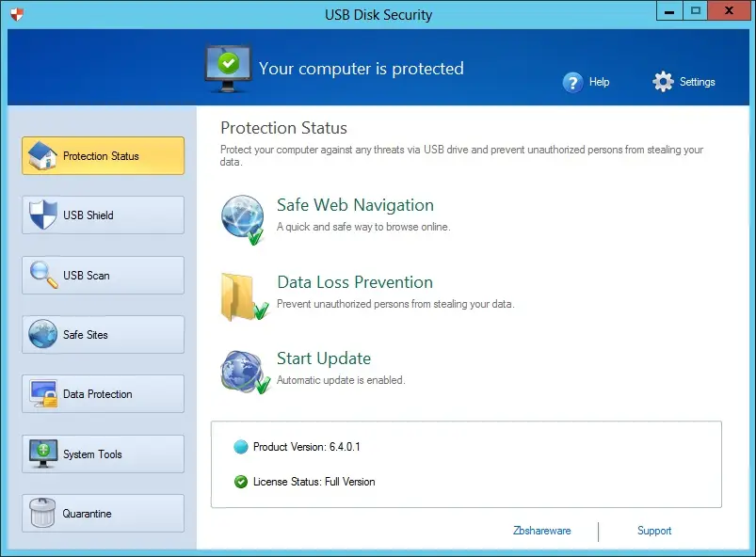
Task: Click the USB Disk Security title bar shield icon
Action: tap(17, 14)
